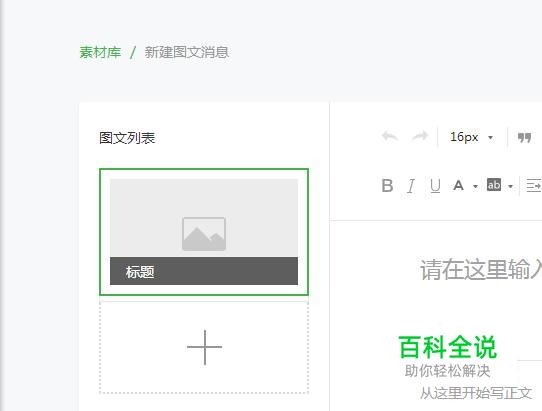The height and width of the screenshot is (411, 542).
Task: Click the cover image placeholder icon
Action: tap(204, 234)
